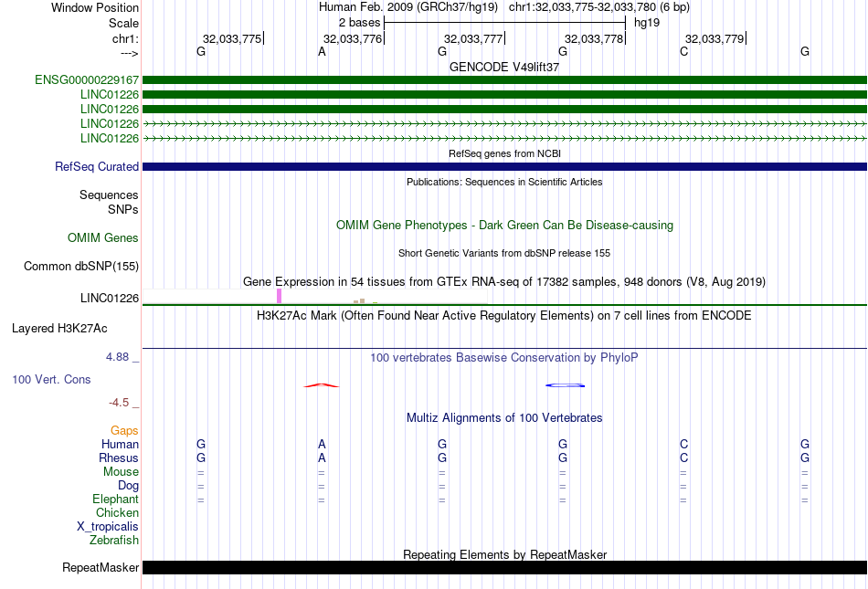The height and width of the screenshot is (589, 868).
Task: Click the pink GTEx expression bar
Action: tap(279, 296)
